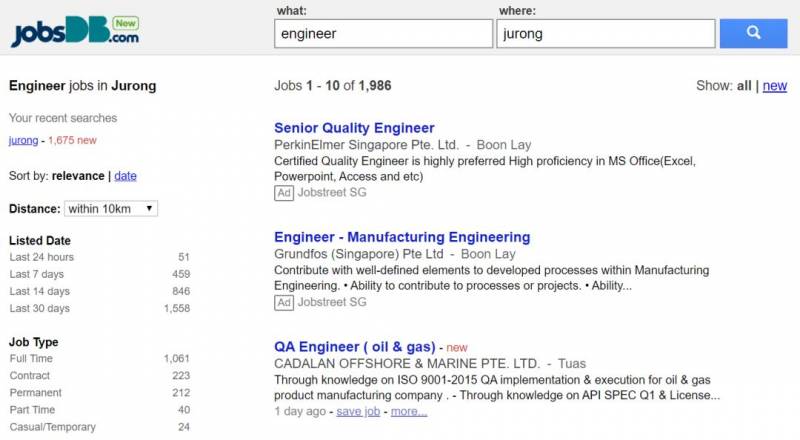This screenshot has width=800, height=440.
Task: Show only new jobs
Action: pos(774,86)
